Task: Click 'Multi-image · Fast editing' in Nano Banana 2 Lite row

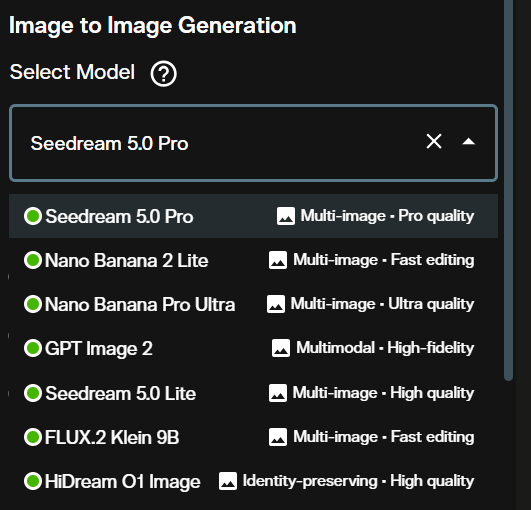Action: (383, 260)
